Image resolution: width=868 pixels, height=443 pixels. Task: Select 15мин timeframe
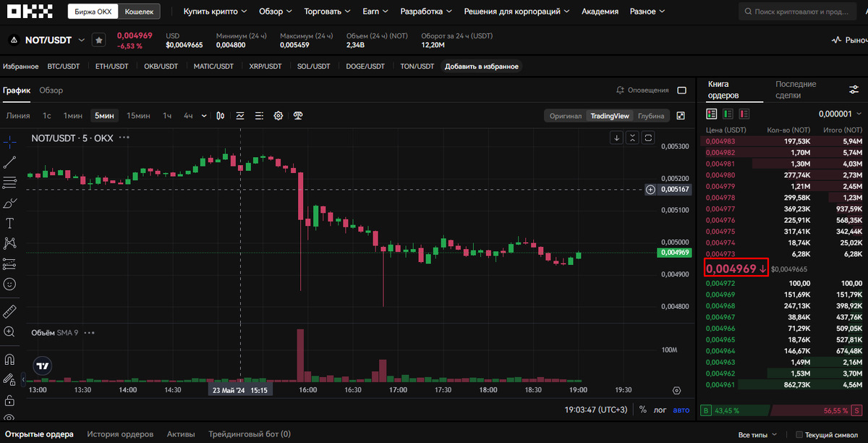[138, 116]
